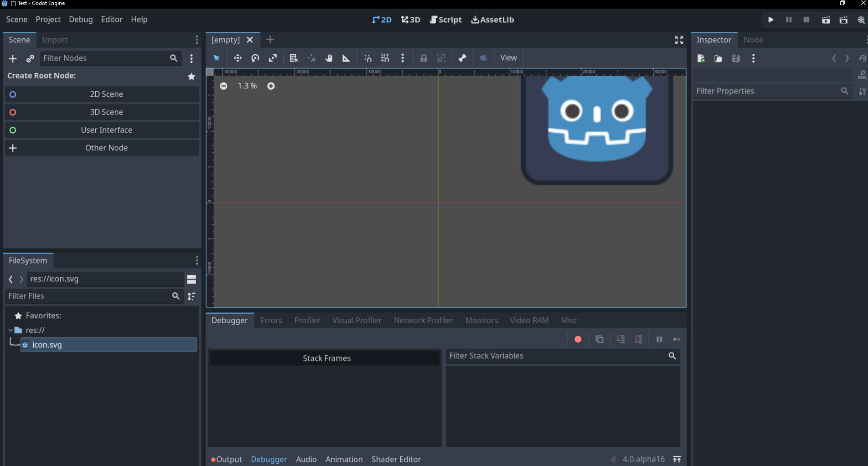The width and height of the screenshot is (868, 466).
Task: Run the project with the Play button
Action: (770, 20)
